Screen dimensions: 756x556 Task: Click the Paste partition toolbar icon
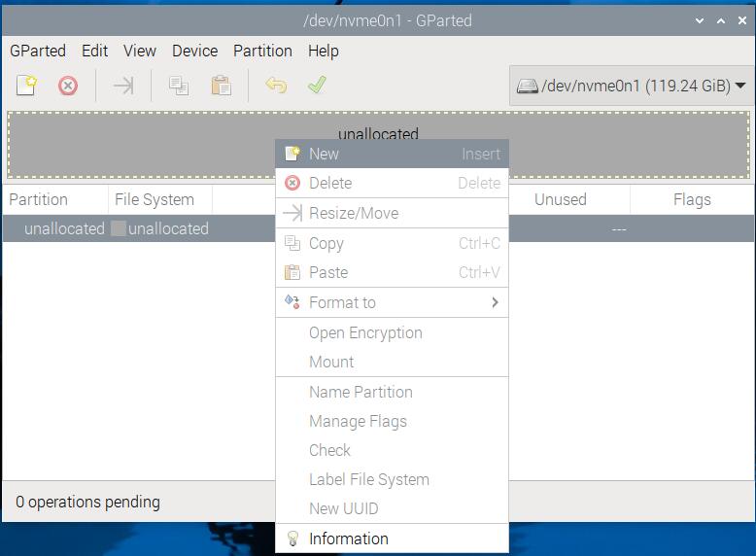(222, 86)
